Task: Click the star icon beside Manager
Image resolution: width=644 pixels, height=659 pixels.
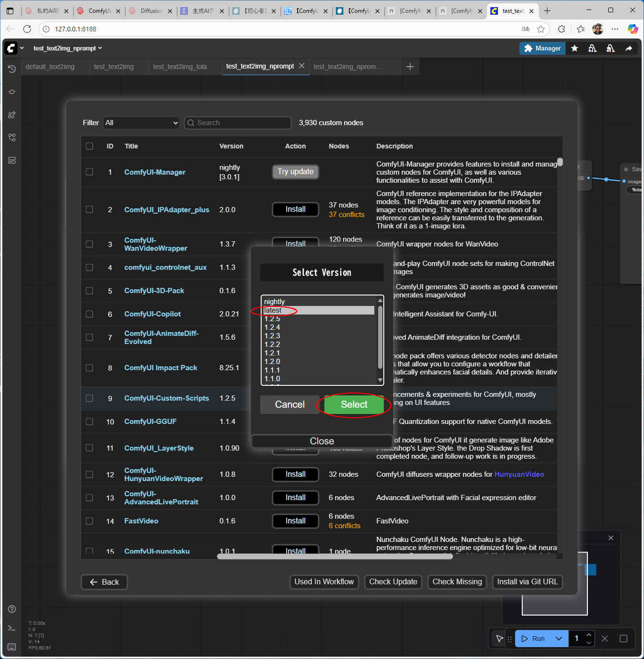Action: 575,48
